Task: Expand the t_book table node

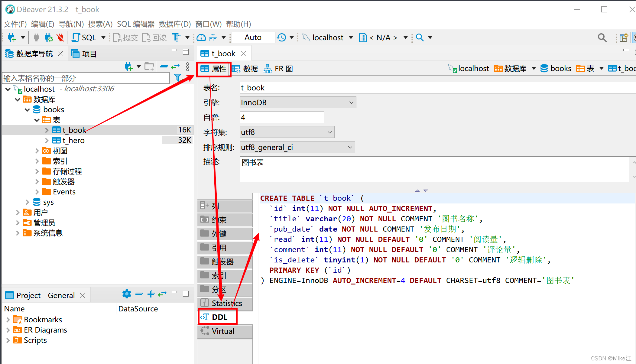Action: click(x=47, y=130)
